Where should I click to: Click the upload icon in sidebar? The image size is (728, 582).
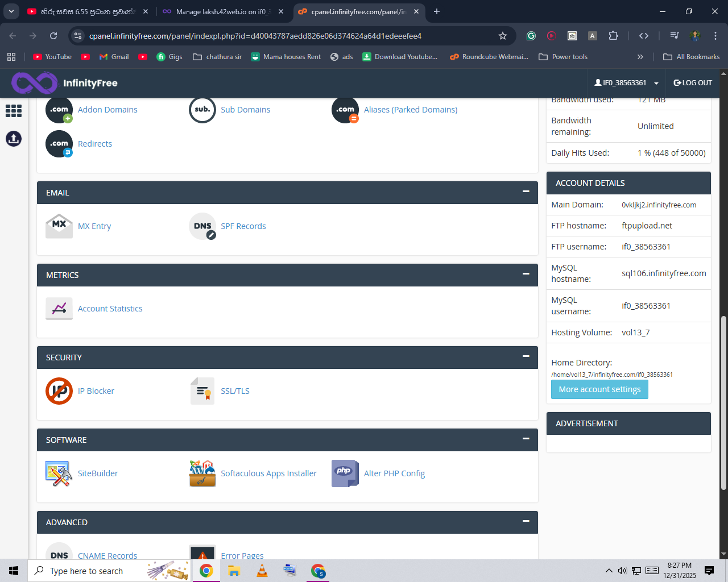(14, 139)
